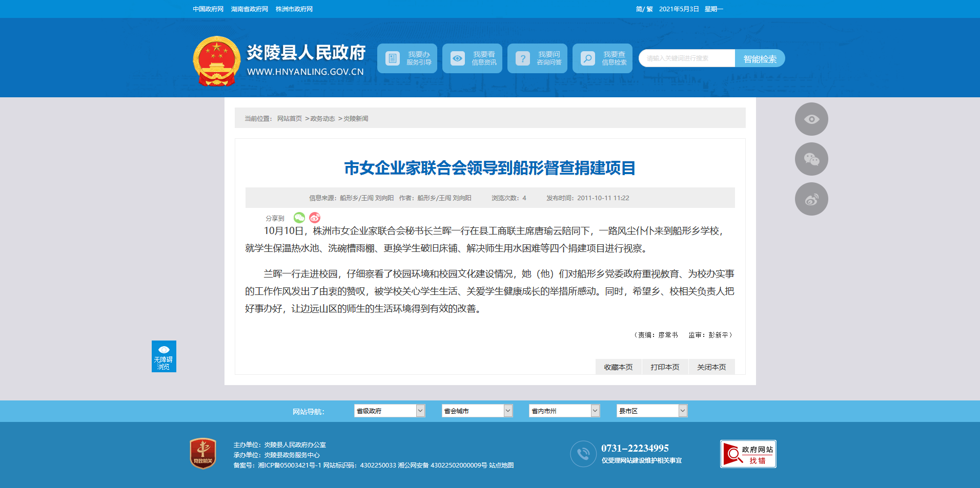Click 打印本页 to print page
980x488 pixels.
[x=665, y=367]
